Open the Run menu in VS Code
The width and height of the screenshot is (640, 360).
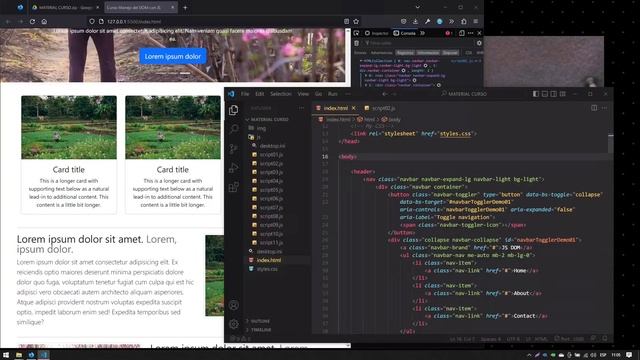333,94
